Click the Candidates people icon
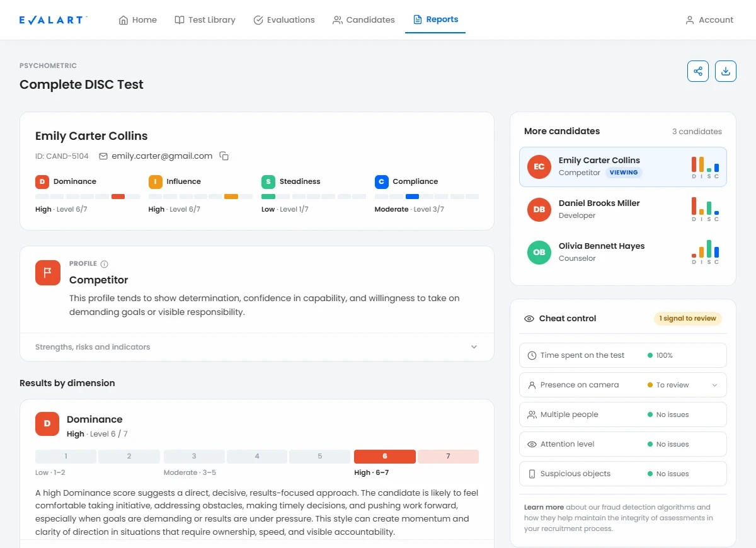Screen dimensions: 756x548 click(338, 20)
